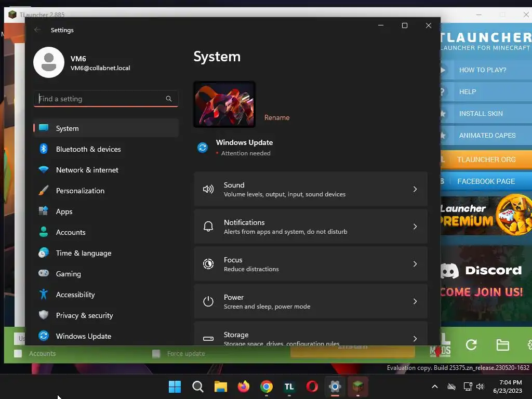Click the desktop wallpaper preview thumbnail
The image size is (532, 399).
click(x=224, y=104)
